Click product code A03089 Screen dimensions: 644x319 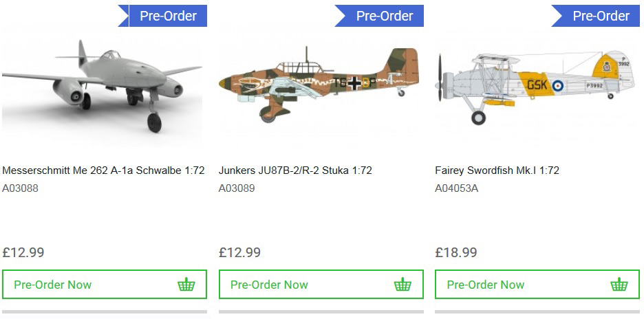[x=237, y=188]
